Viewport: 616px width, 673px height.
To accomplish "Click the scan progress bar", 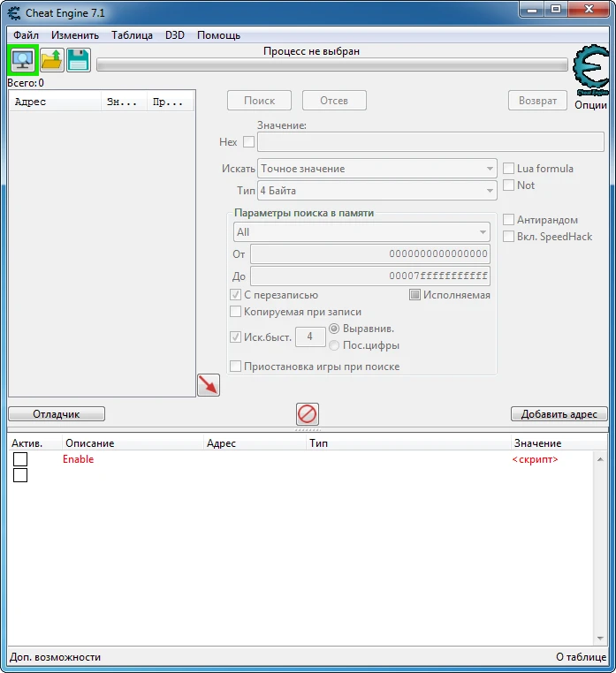I will (x=332, y=65).
